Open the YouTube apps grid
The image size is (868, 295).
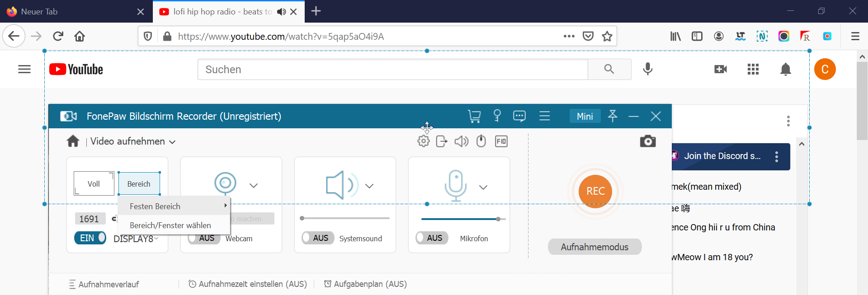click(753, 69)
